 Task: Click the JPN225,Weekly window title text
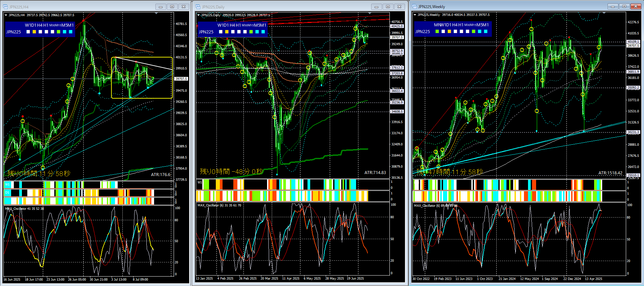click(432, 6)
